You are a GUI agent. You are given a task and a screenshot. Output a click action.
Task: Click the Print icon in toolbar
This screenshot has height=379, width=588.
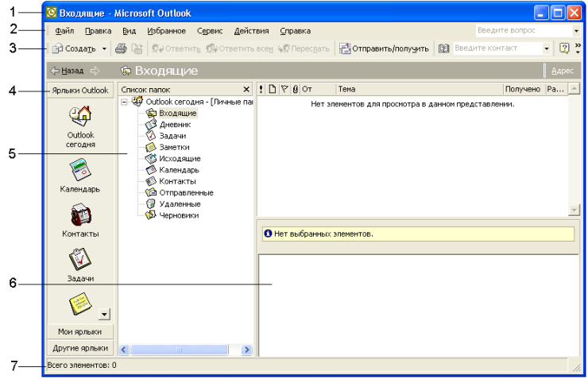click(121, 48)
